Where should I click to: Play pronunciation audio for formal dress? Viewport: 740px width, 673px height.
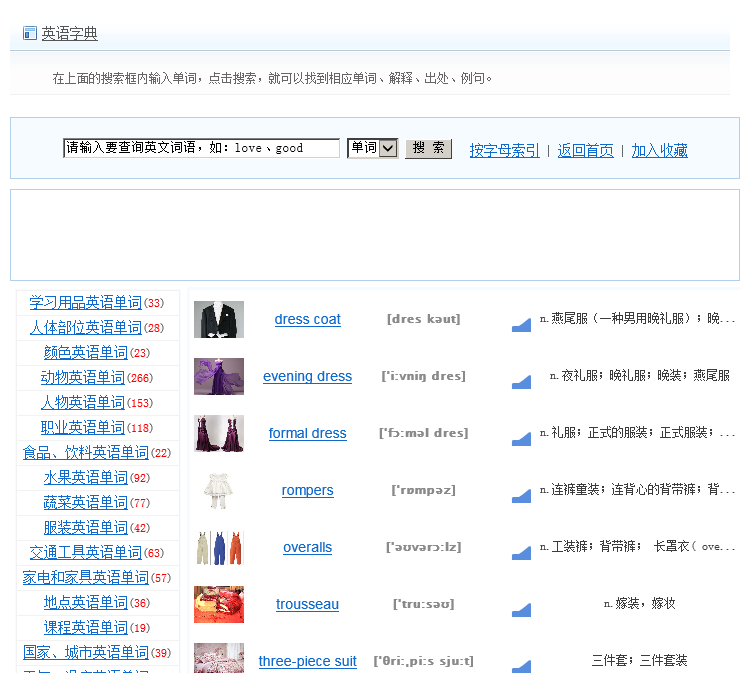pos(521,439)
